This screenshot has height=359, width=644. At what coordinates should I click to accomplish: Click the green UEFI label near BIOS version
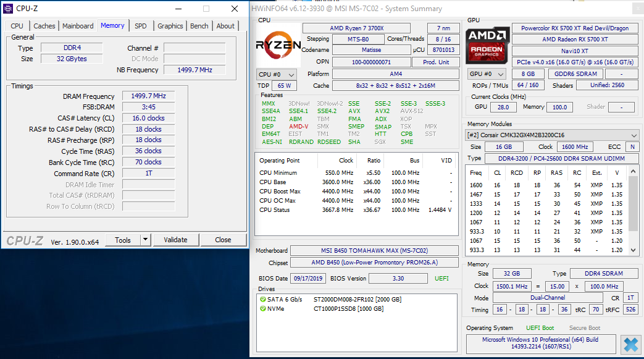click(x=441, y=279)
